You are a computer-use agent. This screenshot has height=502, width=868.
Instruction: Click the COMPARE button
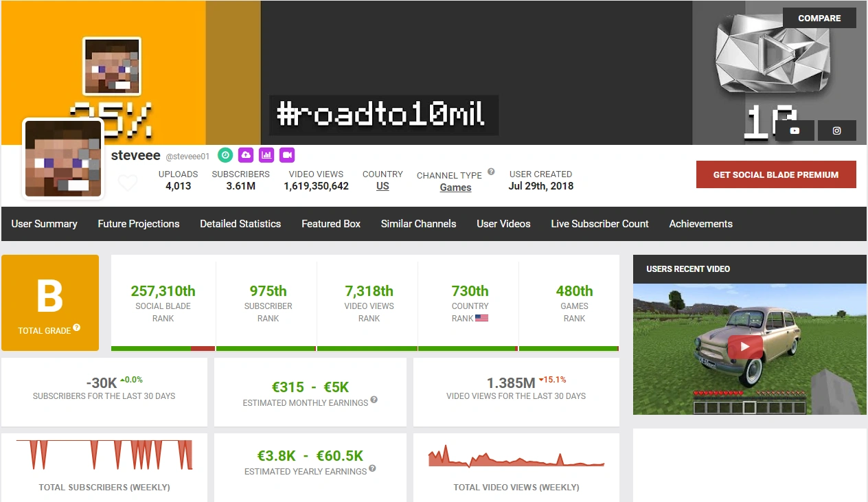[819, 18]
